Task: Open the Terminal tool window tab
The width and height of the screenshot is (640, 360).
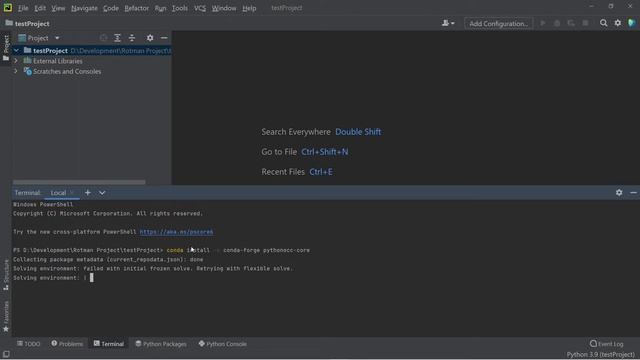Action: coord(109,344)
